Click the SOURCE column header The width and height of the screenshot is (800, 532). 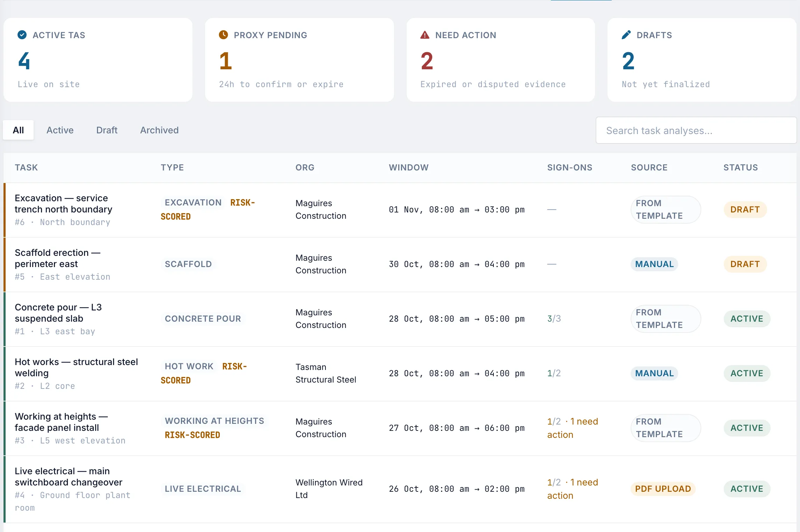[649, 168]
